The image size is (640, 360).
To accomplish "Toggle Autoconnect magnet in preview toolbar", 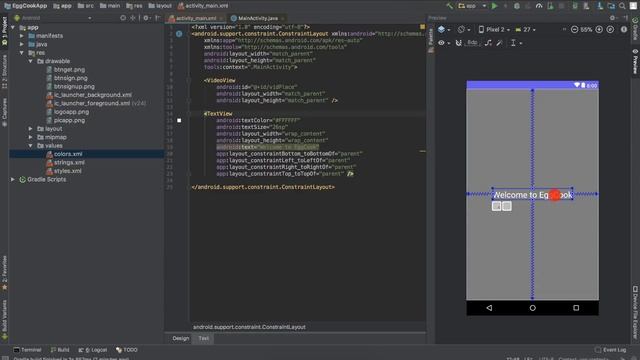I will pyautogui.click(x=458, y=43).
